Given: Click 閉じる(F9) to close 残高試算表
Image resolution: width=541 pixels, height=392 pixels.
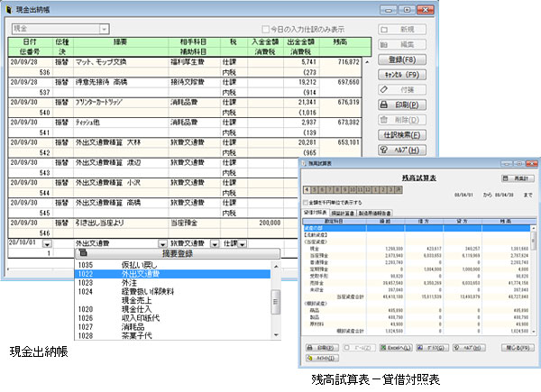Looking at the screenshot, I should 518,348.
